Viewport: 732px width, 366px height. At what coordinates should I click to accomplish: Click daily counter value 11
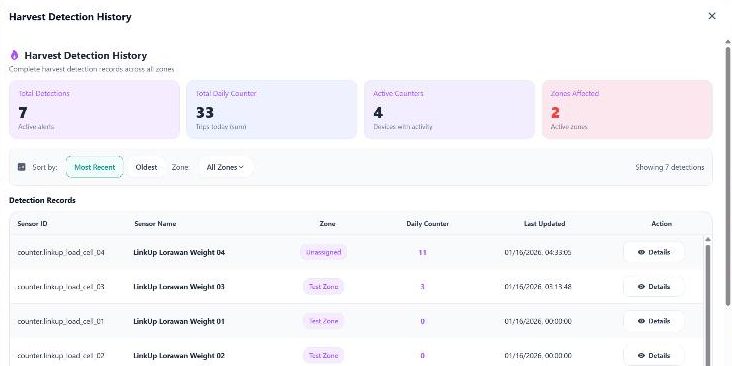(422, 253)
